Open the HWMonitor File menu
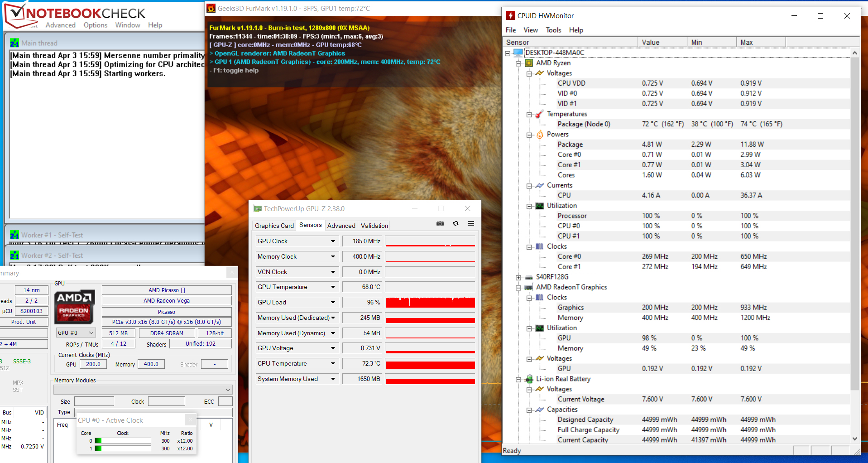The width and height of the screenshot is (868, 463). click(511, 30)
